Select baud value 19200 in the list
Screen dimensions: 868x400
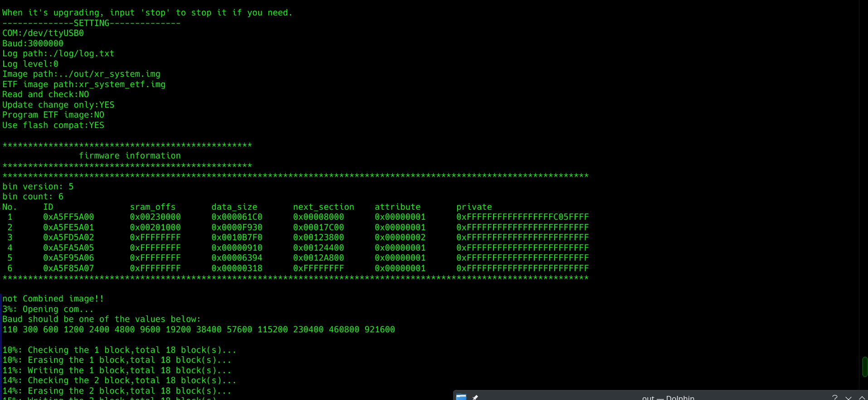178,330
